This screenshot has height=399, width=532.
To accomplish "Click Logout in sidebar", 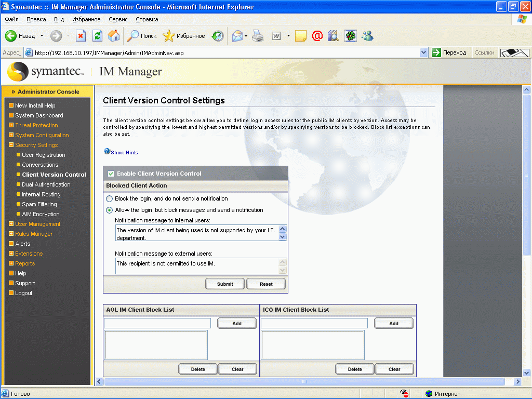I will pyautogui.click(x=24, y=293).
